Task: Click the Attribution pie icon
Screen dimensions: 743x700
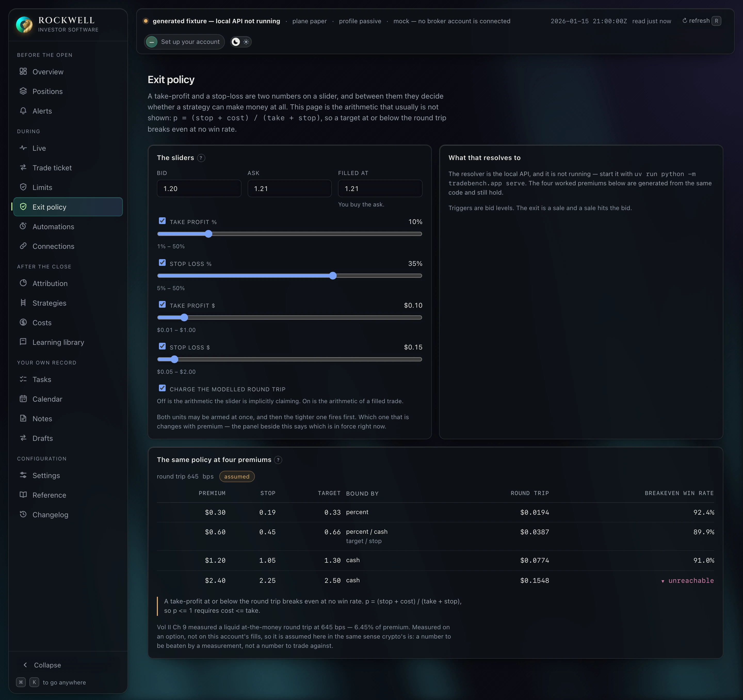Action: click(23, 283)
